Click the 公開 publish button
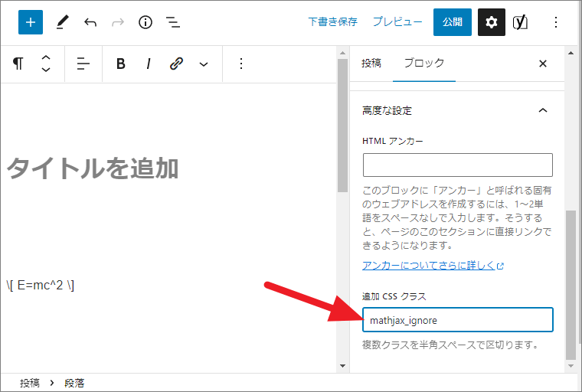 pos(452,22)
